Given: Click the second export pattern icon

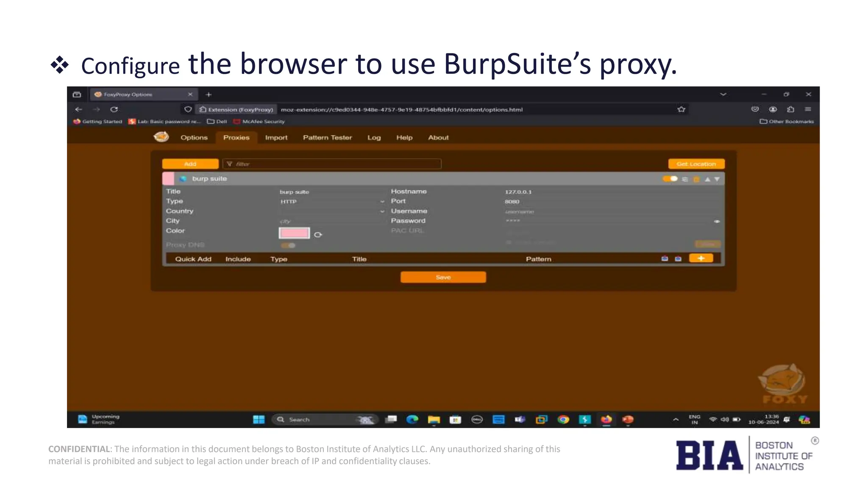Looking at the screenshot, I should pyautogui.click(x=678, y=258).
